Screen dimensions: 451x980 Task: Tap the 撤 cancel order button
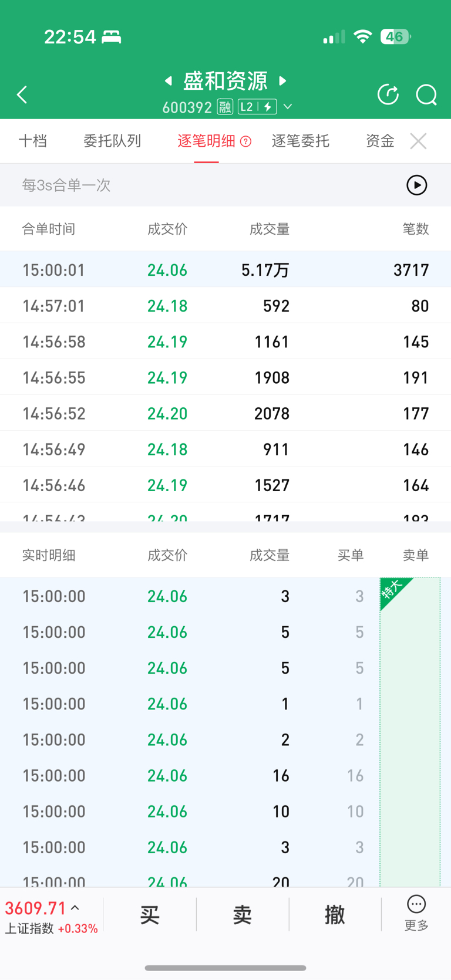335,914
